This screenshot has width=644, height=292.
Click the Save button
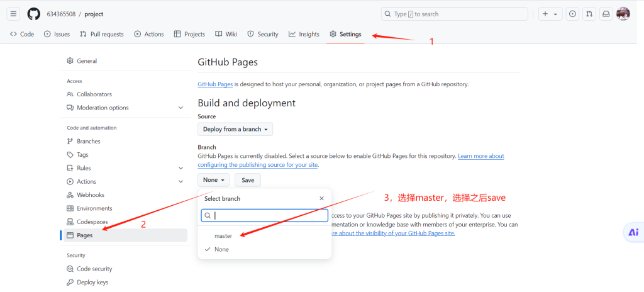click(248, 180)
